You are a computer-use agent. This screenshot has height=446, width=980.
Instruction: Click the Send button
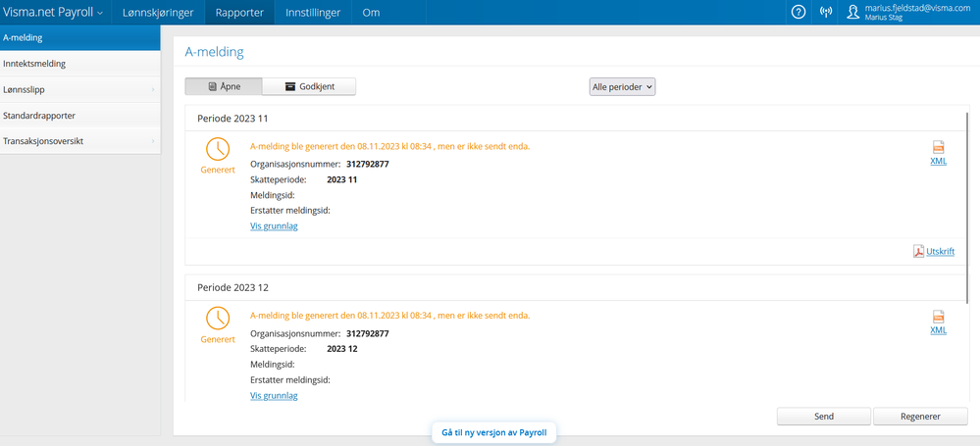824,416
